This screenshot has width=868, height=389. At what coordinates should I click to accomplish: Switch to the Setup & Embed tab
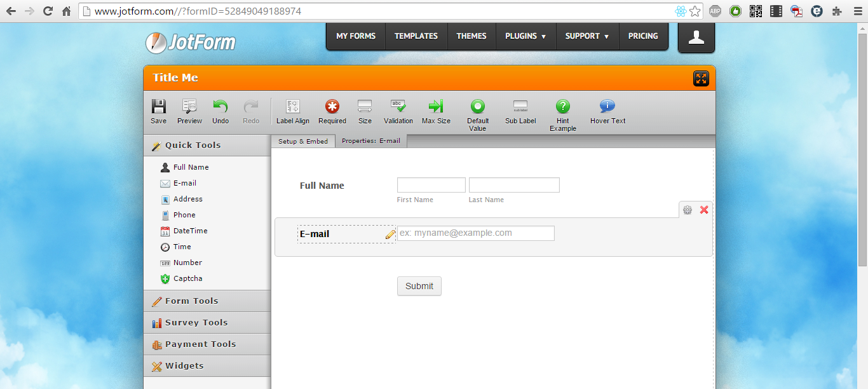click(x=303, y=141)
